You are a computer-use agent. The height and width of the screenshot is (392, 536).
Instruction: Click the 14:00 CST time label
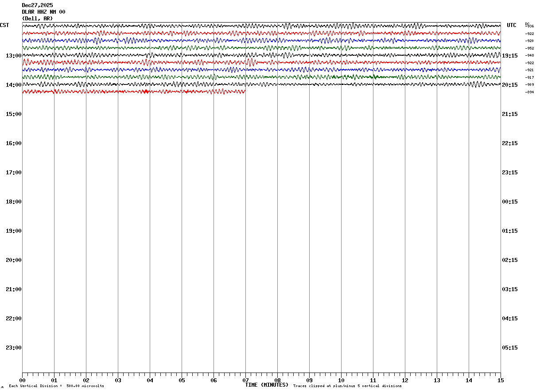click(14, 85)
